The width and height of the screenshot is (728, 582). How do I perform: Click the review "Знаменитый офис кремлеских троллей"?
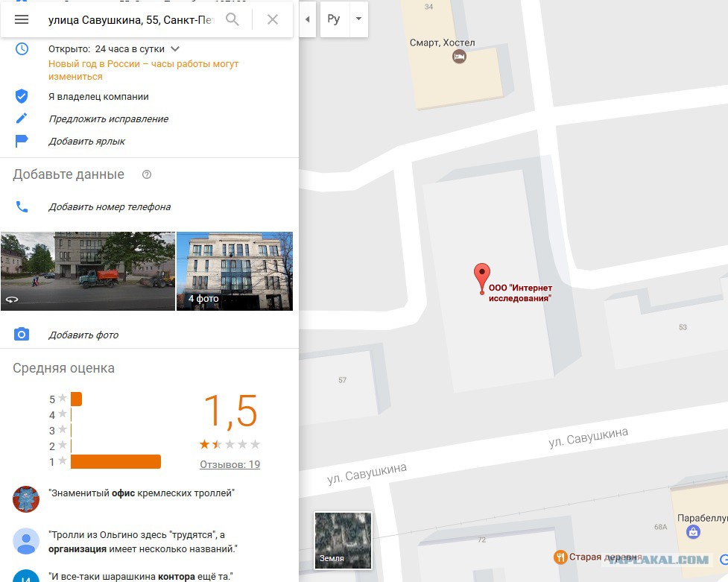[142, 493]
